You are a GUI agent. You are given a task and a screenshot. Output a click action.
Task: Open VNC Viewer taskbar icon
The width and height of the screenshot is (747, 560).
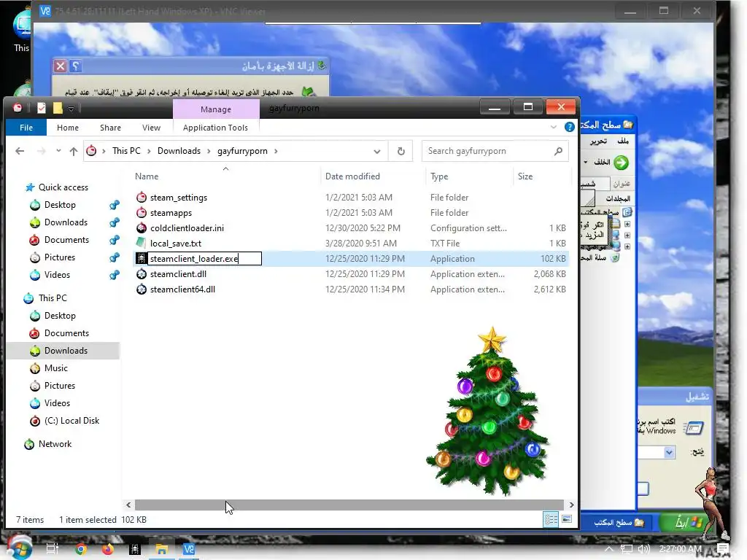coord(189,549)
